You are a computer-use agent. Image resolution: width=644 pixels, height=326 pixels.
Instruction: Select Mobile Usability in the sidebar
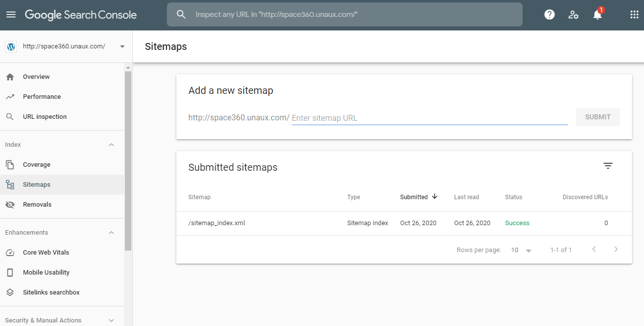point(46,272)
